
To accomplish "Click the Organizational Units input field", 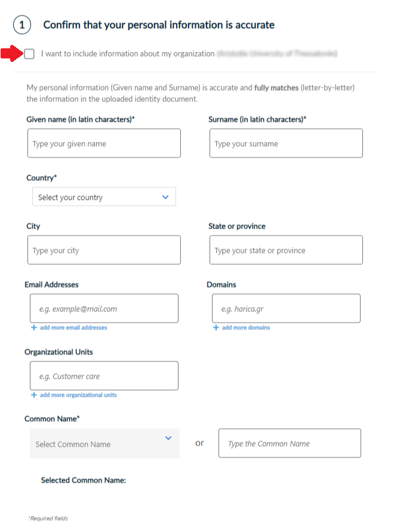I will pyautogui.click(x=103, y=375).
